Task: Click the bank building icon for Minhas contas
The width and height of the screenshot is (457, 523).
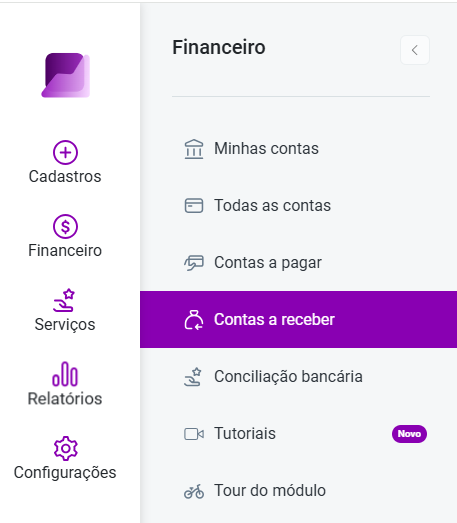Action: point(194,149)
